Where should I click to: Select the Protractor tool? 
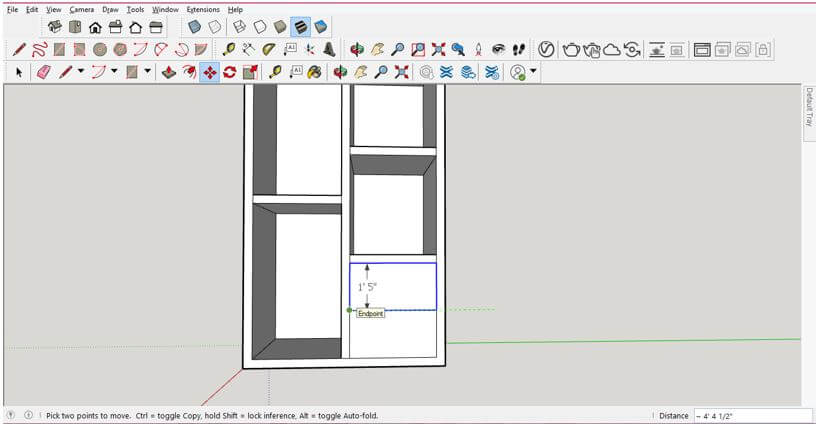click(269, 50)
